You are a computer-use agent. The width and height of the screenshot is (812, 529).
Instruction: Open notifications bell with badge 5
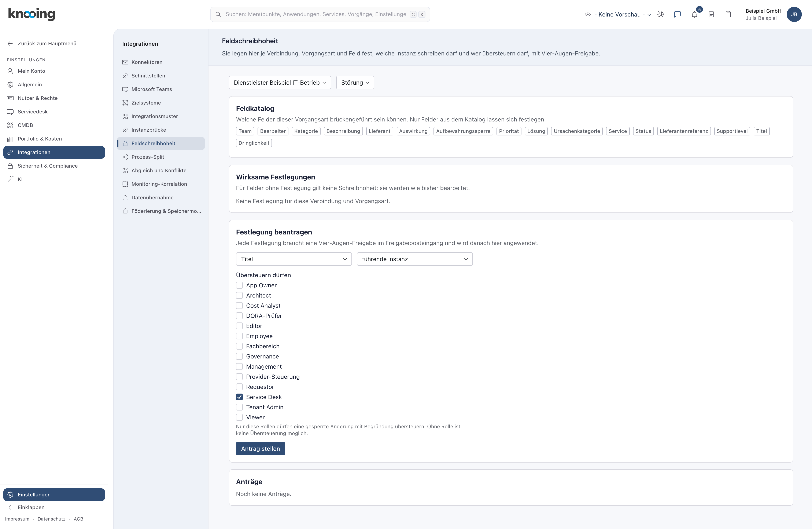click(694, 14)
